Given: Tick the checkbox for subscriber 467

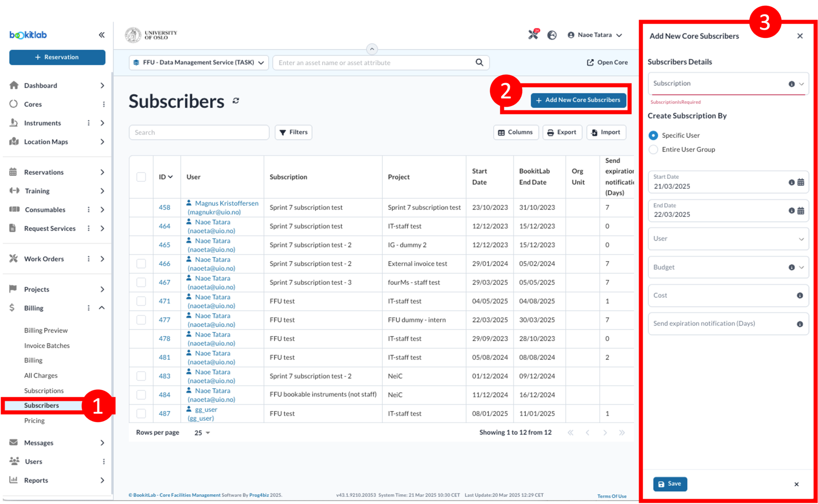Looking at the screenshot, I should point(141,282).
